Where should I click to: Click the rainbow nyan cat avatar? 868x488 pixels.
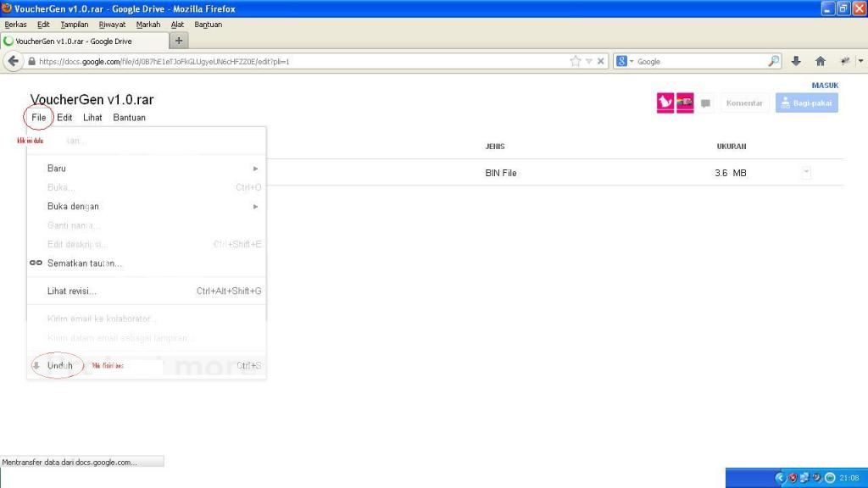(685, 103)
